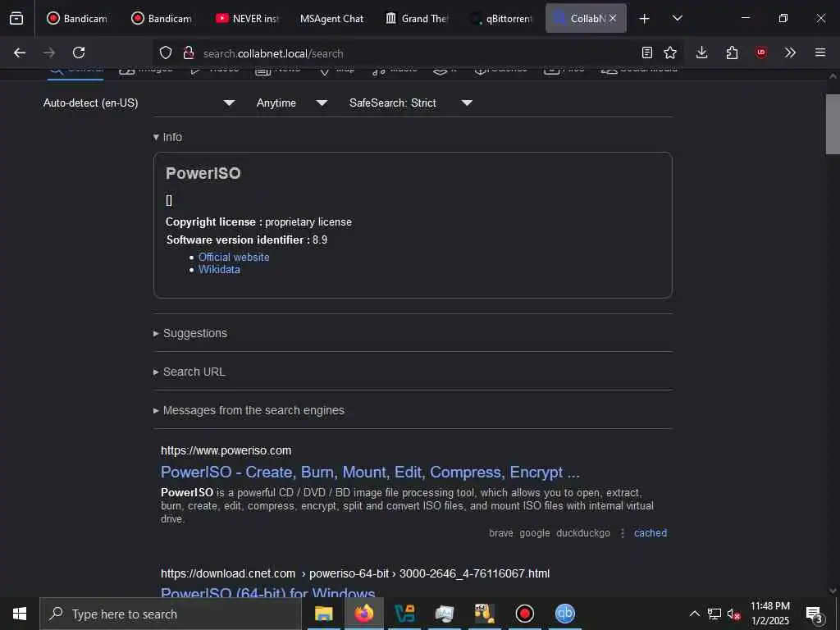The image size is (840, 630).
Task: Expand the Search URL section
Action: (x=189, y=372)
